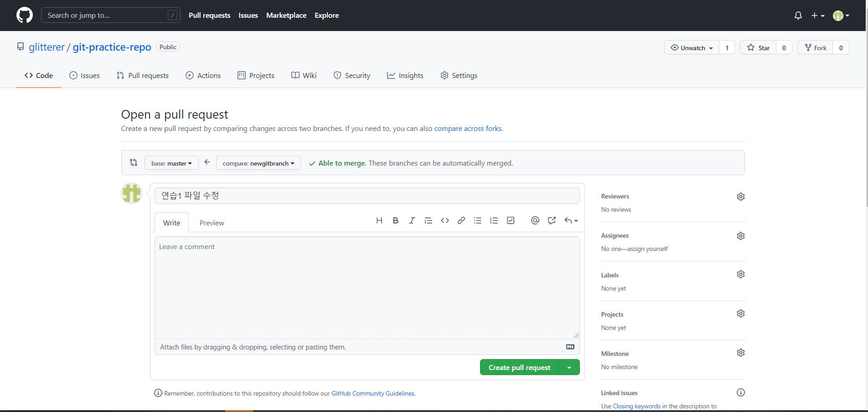The image size is (868, 412).
Task: Click the compare branches switch icon
Action: click(134, 162)
